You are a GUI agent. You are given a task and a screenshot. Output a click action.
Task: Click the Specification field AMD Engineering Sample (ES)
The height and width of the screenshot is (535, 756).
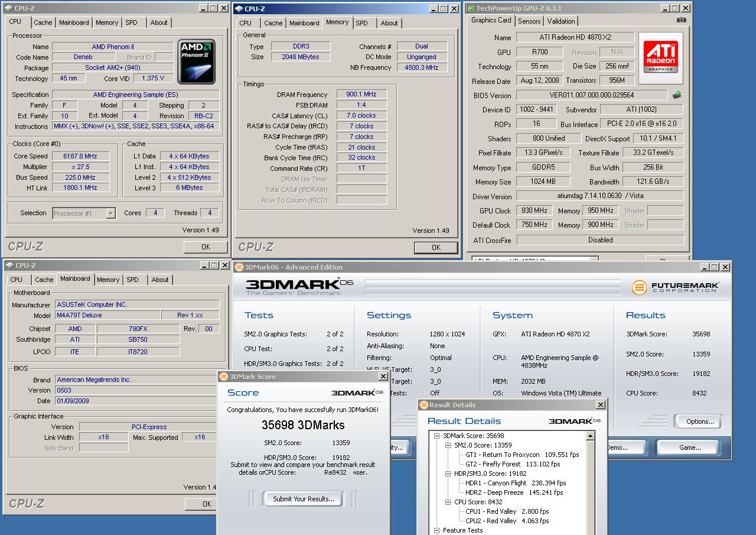click(135, 95)
